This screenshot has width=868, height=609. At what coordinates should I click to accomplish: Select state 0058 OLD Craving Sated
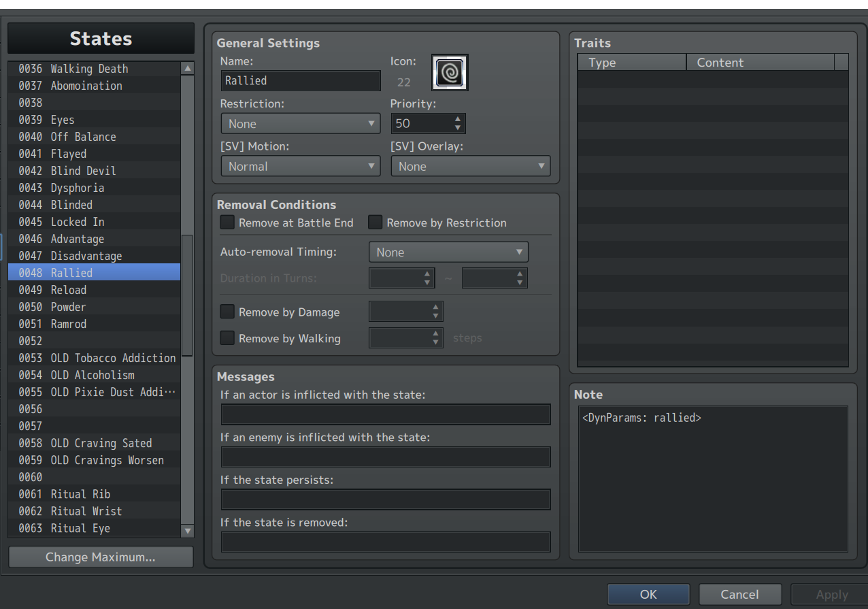click(95, 443)
